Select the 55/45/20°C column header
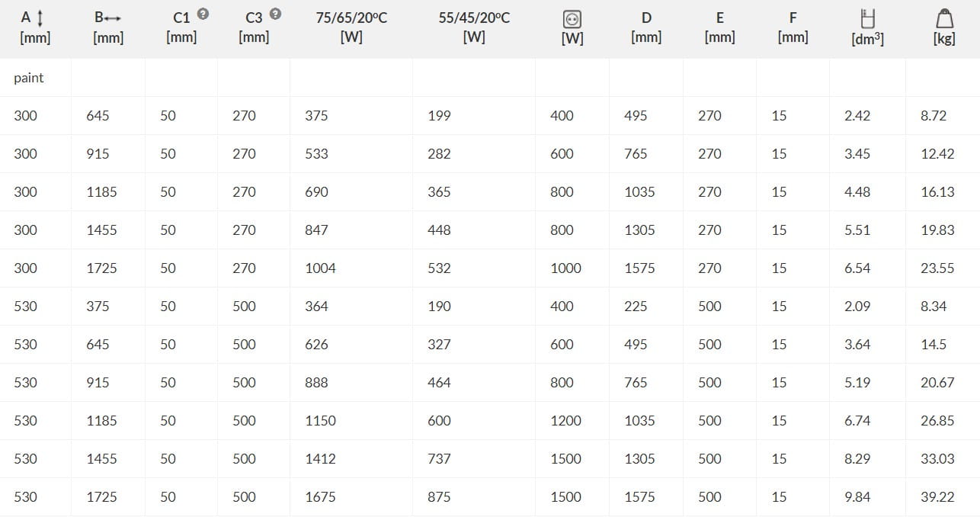The image size is (980, 517). 474,27
